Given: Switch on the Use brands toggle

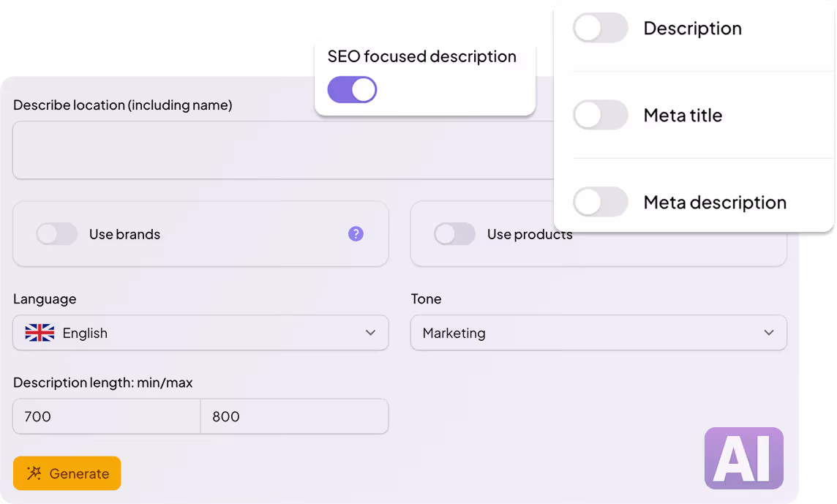Looking at the screenshot, I should [57, 234].
